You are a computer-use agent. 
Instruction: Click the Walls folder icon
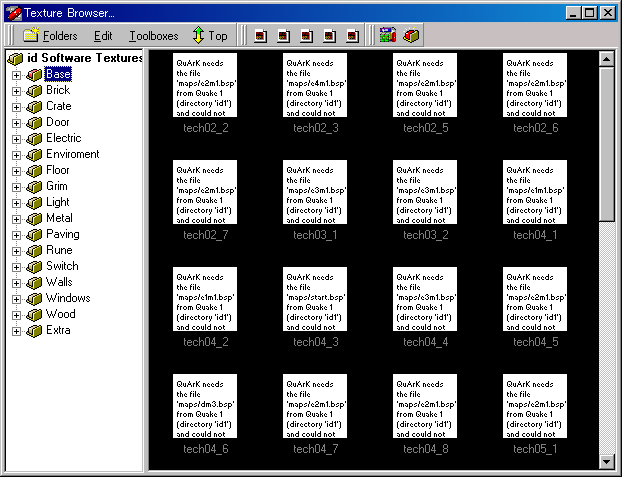pos(34,283)
